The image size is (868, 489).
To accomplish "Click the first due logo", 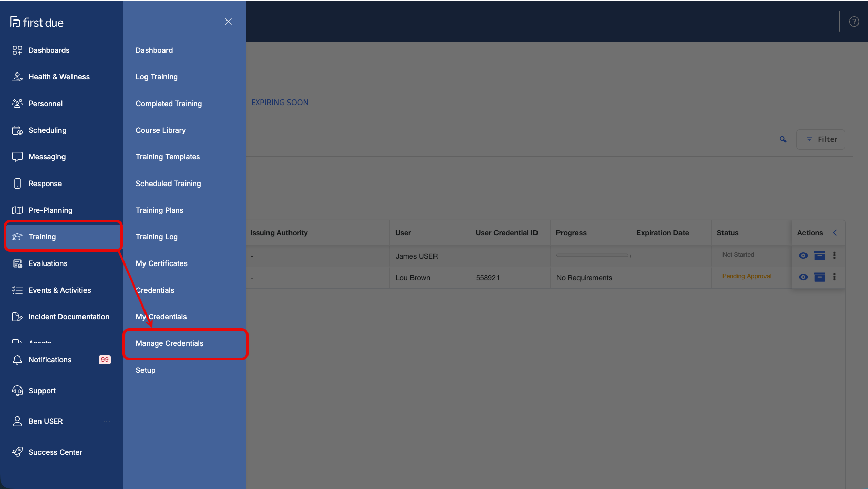I will point(37,22).
